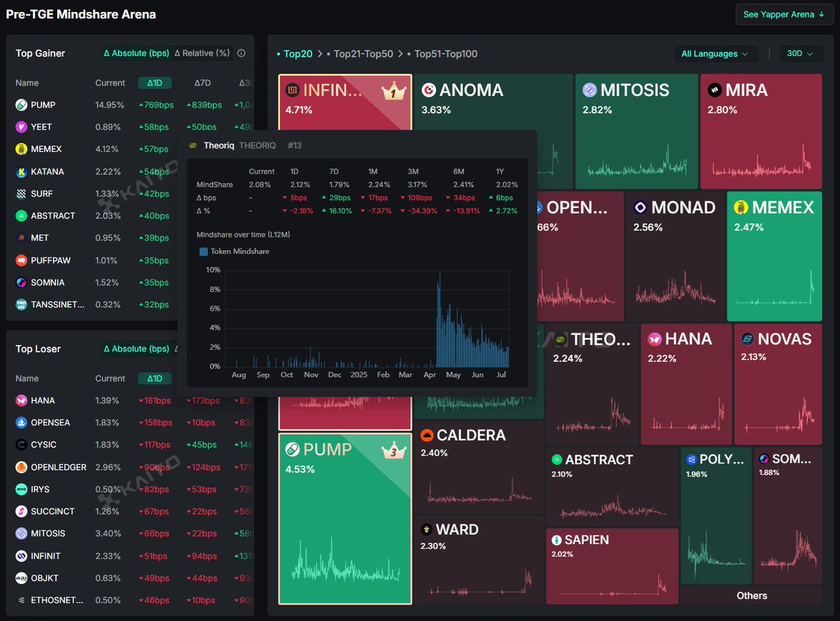Click the ANOMA logo in treemap
The image size is (840, 621).
[428, 90]
